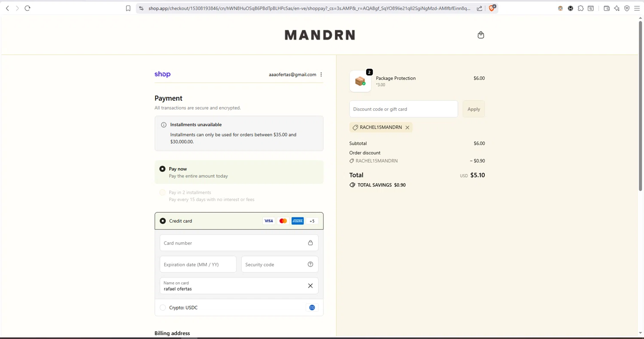Click the Mastercard logo

pos(283,221)
